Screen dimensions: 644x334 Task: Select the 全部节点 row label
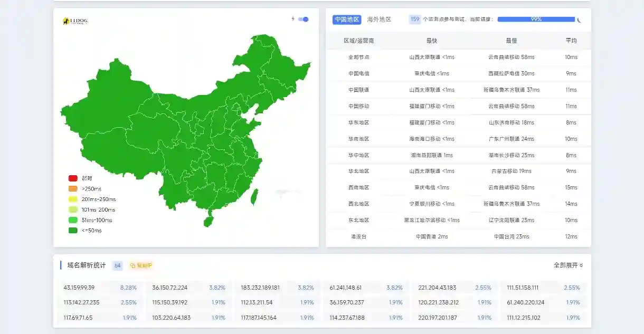tap(358, 57)
